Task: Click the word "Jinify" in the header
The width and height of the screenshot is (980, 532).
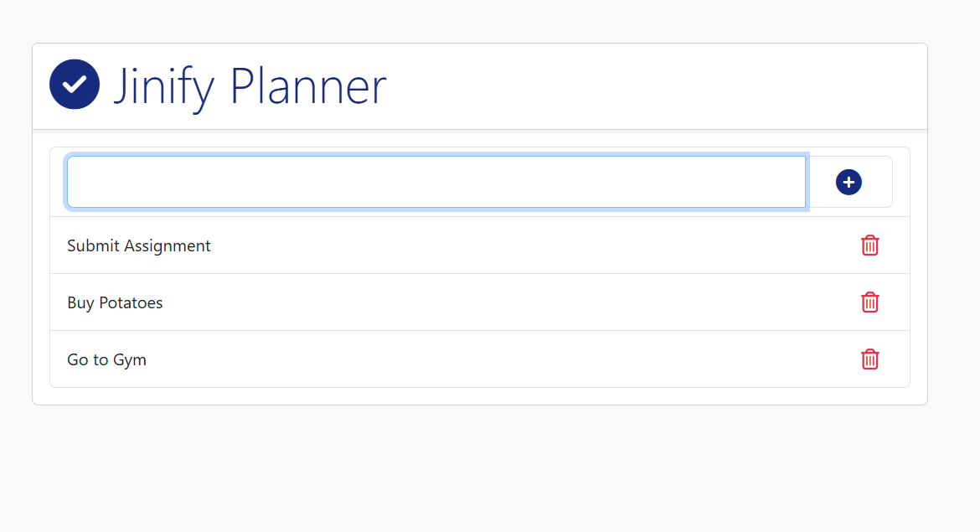Action: (x=164, y=85)
